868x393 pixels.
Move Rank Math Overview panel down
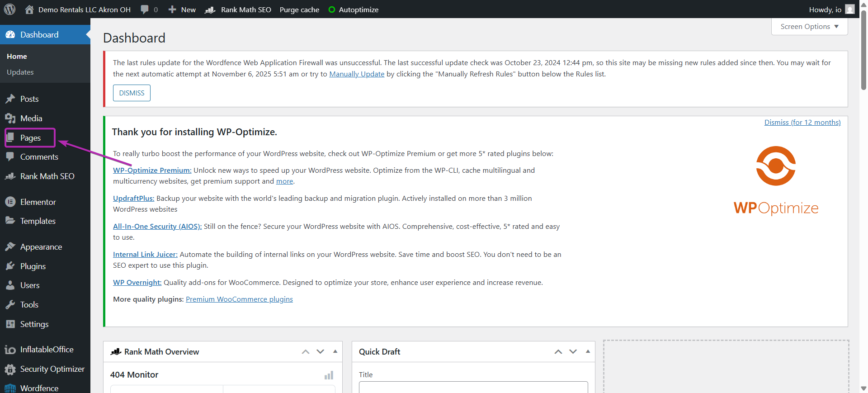tap(321, 352)
